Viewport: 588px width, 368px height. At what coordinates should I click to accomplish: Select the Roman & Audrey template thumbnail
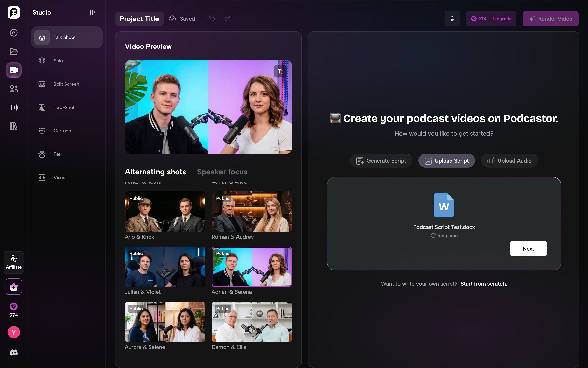[252, 211]
